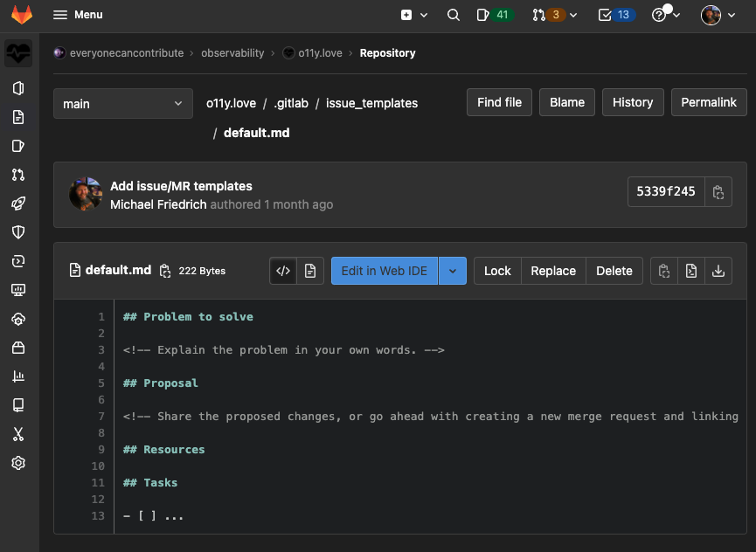Open the user avatar menu
This screenshot has height=552, width=756.
click(x=711, y=15)
